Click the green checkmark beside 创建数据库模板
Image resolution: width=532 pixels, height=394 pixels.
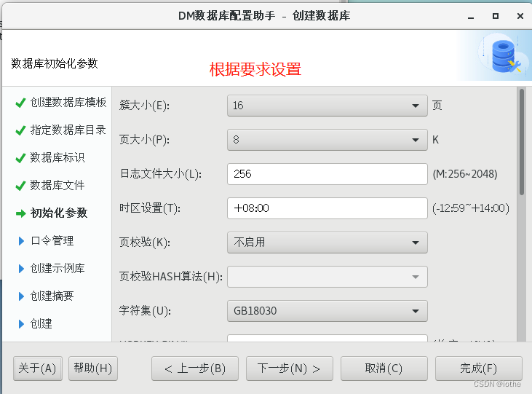point(20,103)
